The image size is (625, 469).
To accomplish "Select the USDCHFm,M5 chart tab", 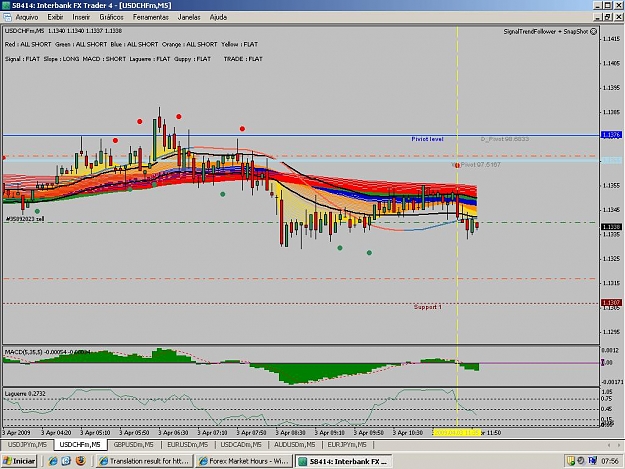I will click(80, 444).
